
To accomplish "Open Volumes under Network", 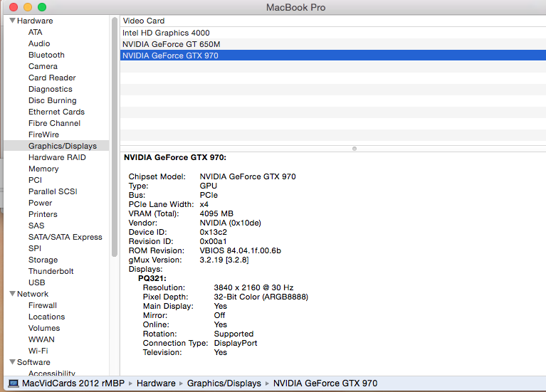I will point(44,328).
